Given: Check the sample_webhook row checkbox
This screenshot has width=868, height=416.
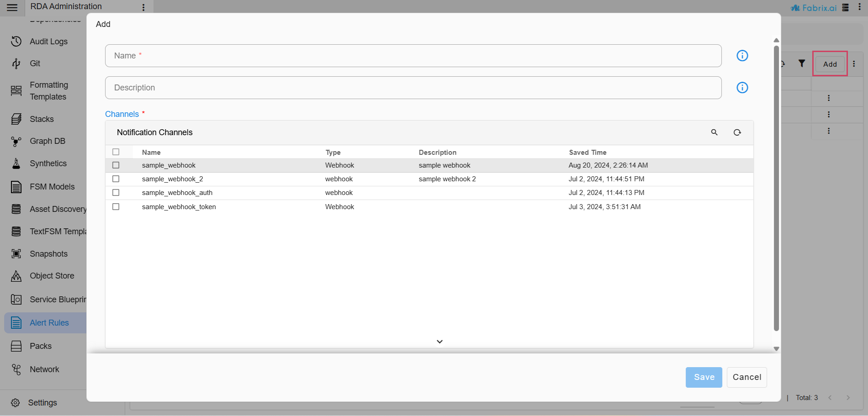Looking at the screenshot, I should pyautogui.click(x=116, y=165).
